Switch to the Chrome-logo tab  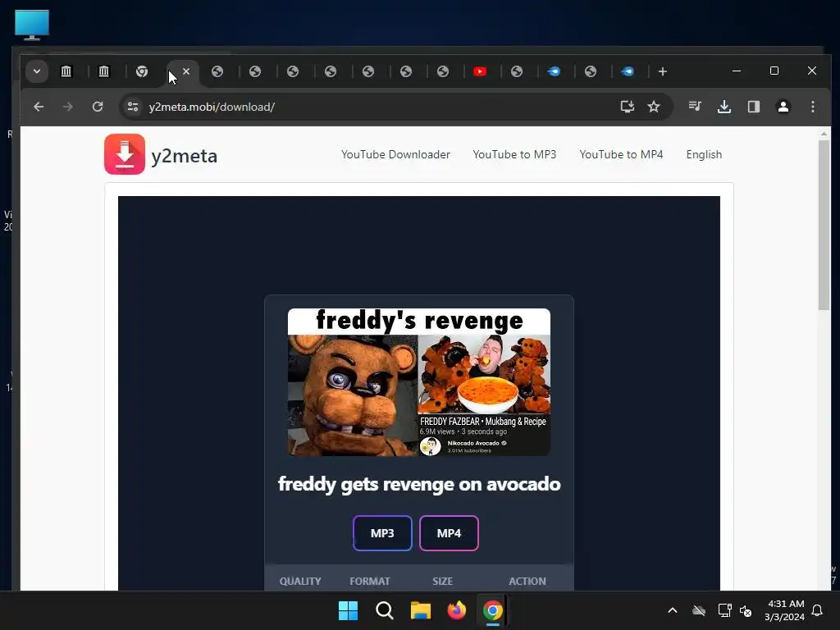142,71
